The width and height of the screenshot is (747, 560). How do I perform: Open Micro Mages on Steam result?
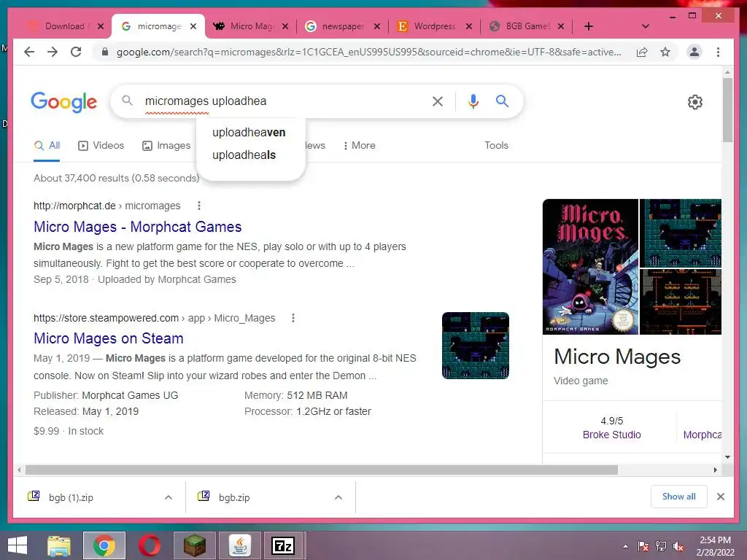109,338
